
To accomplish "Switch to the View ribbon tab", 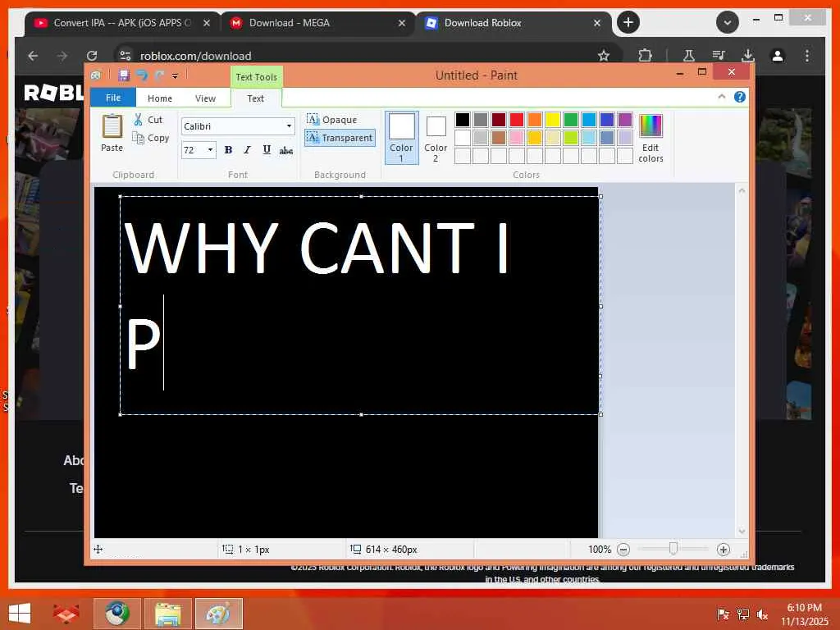I will pos(205,98).
